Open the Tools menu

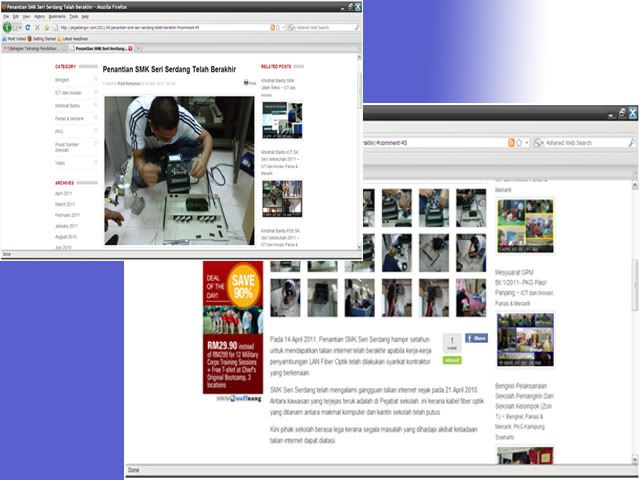(x=73, y=17)
